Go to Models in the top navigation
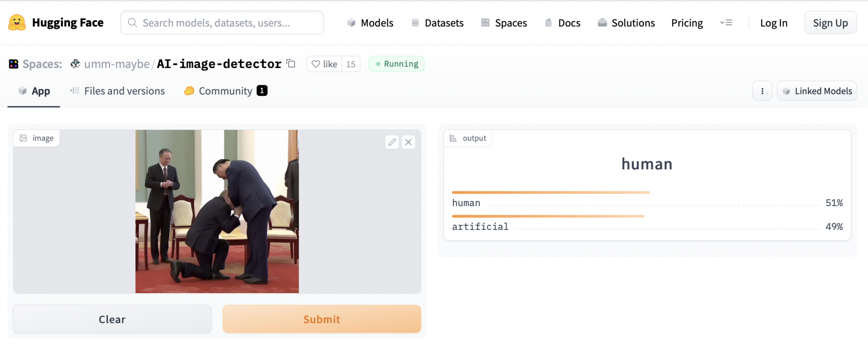 tap(370, 23)
